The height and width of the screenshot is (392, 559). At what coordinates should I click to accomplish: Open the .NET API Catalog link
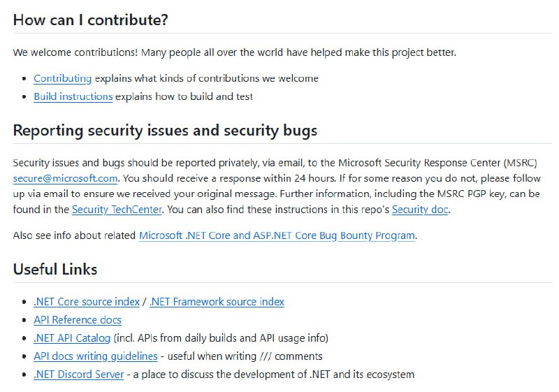click(72, 338)
